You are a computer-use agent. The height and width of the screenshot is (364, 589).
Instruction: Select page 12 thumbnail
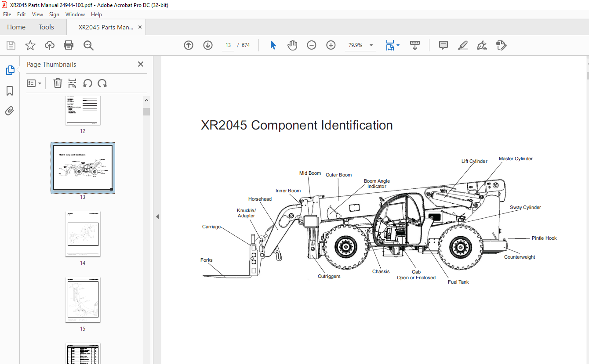(x=83, y=110)
